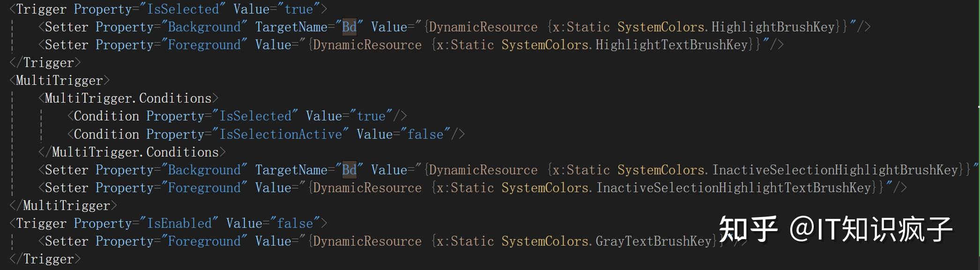The height and width of the screenshot is (270, 980).
Task: Click the IsSelectionActive property value
Action: [x=281, y=135]
